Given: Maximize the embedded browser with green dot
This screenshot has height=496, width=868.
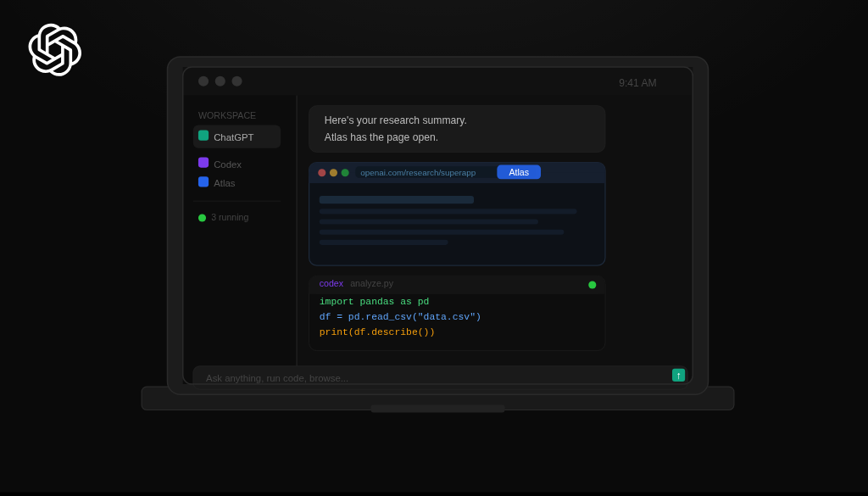Looking at the screenshot, I should click(345, 173).
